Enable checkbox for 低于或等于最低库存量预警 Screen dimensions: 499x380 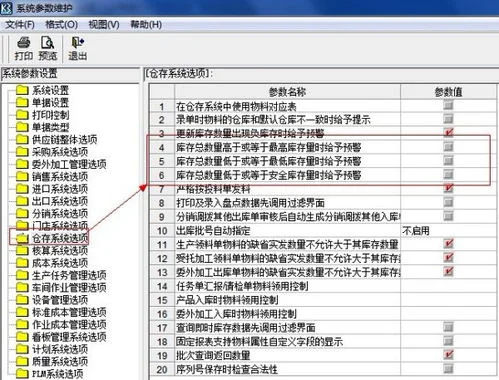448,161
